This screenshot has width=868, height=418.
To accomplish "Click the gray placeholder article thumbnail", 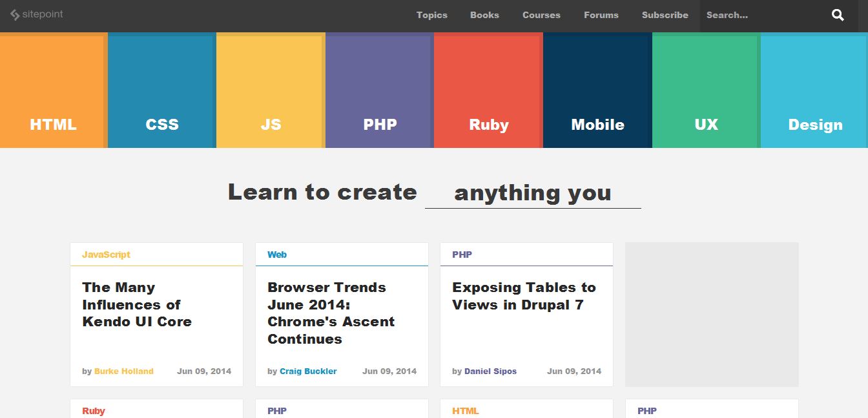I will pos(711,315).
